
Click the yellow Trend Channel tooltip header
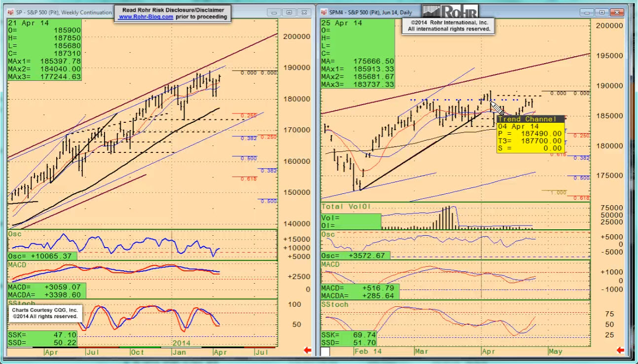530,119
